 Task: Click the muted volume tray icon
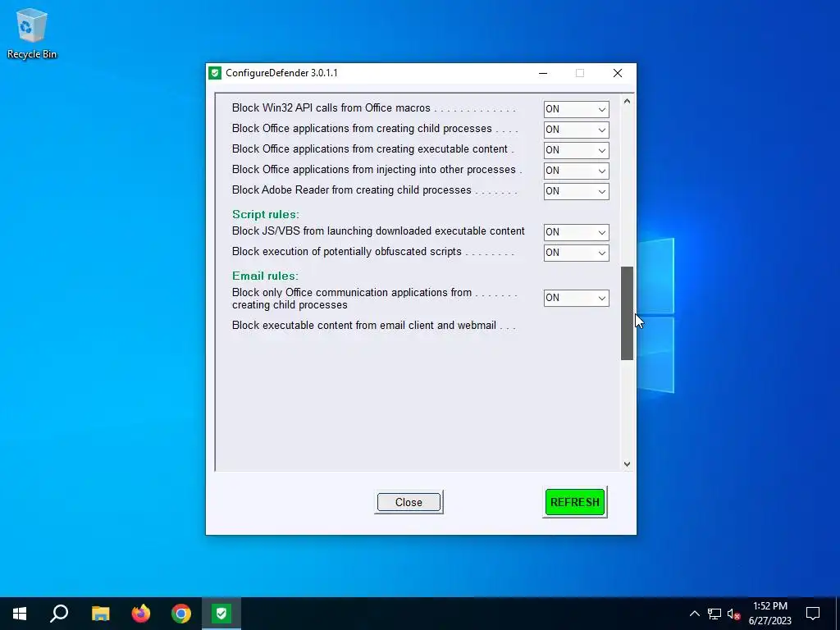click(x=733, y=614)
